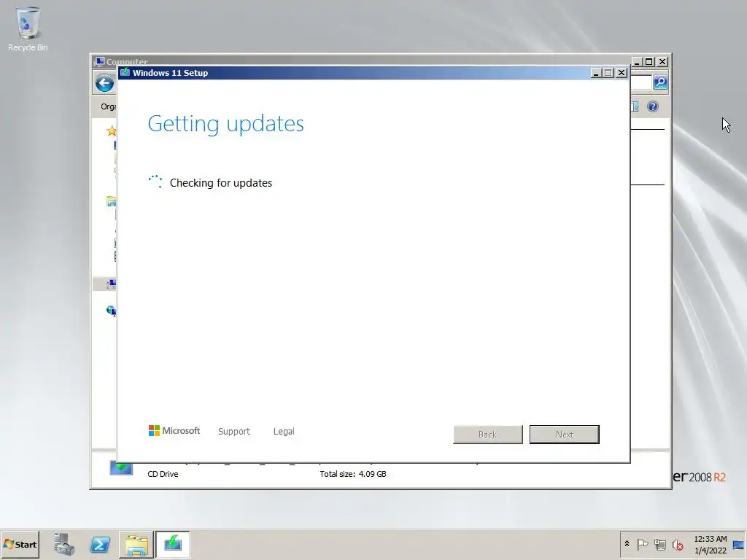Open the Recycle Bin desktop icon
Viewport: 747px width, 560px height.
tap(28, 28)
